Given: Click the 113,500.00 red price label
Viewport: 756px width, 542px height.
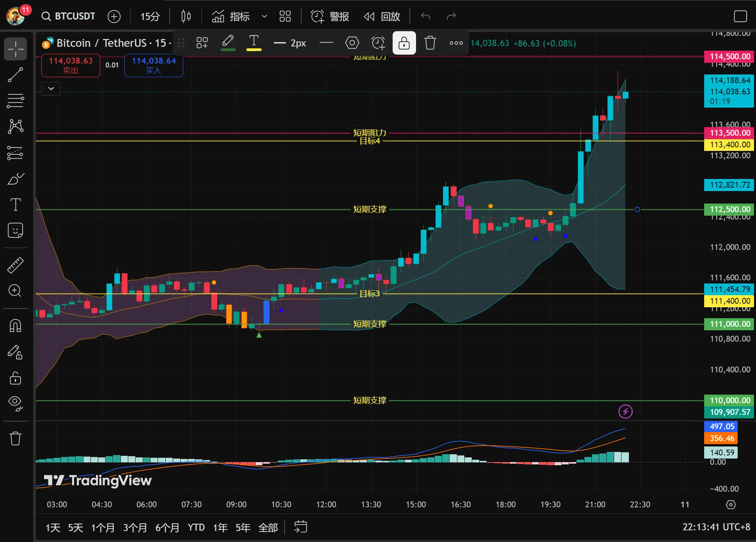Looking at the screenshot, I should point(729,133).
